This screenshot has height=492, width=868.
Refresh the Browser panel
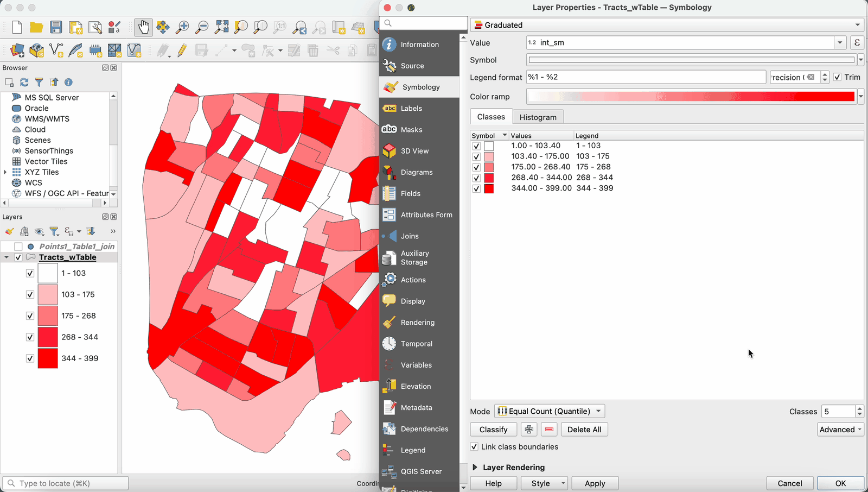[x=23, y=82]
